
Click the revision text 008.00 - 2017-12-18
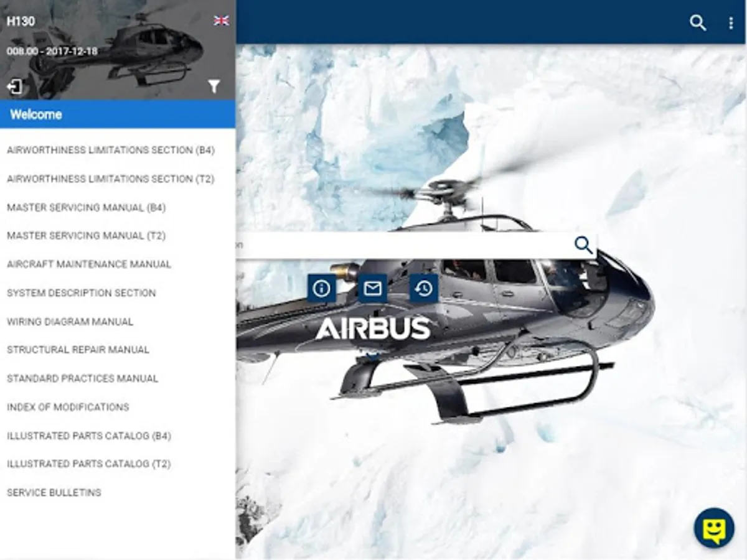52,51
